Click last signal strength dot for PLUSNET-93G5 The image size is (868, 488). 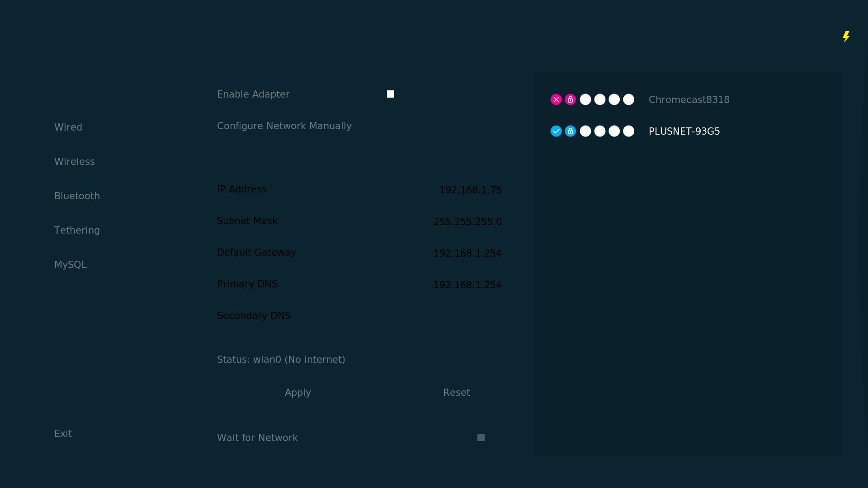[629, 131]
